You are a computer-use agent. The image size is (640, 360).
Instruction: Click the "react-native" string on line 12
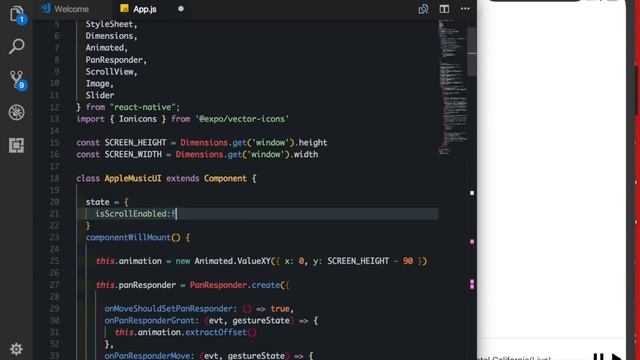click(143, 107)
